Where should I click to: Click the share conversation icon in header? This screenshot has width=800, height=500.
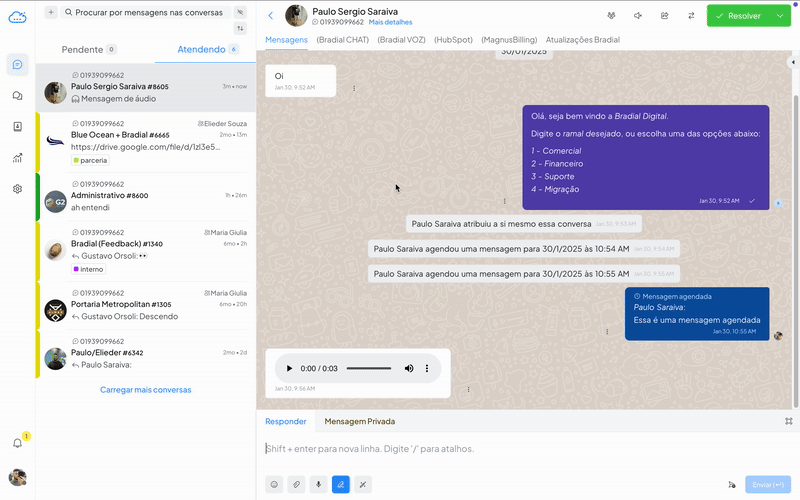(x=664, y=16)
